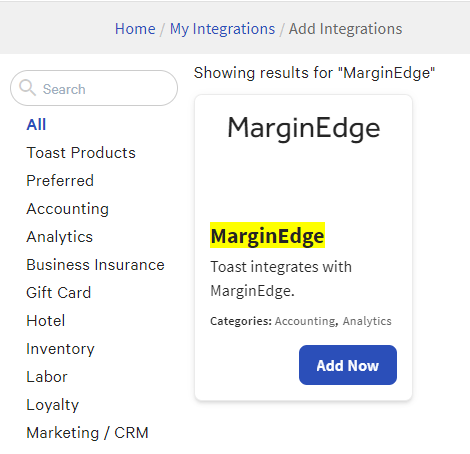
Task: Click the Search integrations field
Action: (x=94, y=88)
